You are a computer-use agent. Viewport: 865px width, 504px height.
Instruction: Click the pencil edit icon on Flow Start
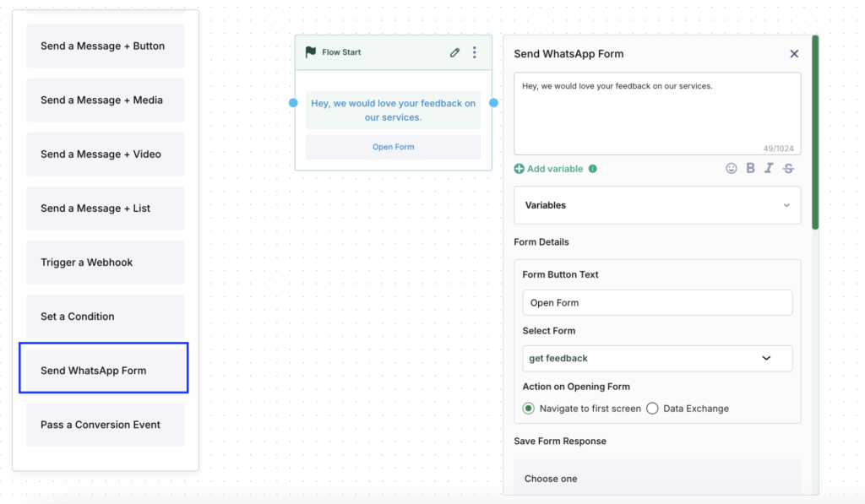[454, 52]
